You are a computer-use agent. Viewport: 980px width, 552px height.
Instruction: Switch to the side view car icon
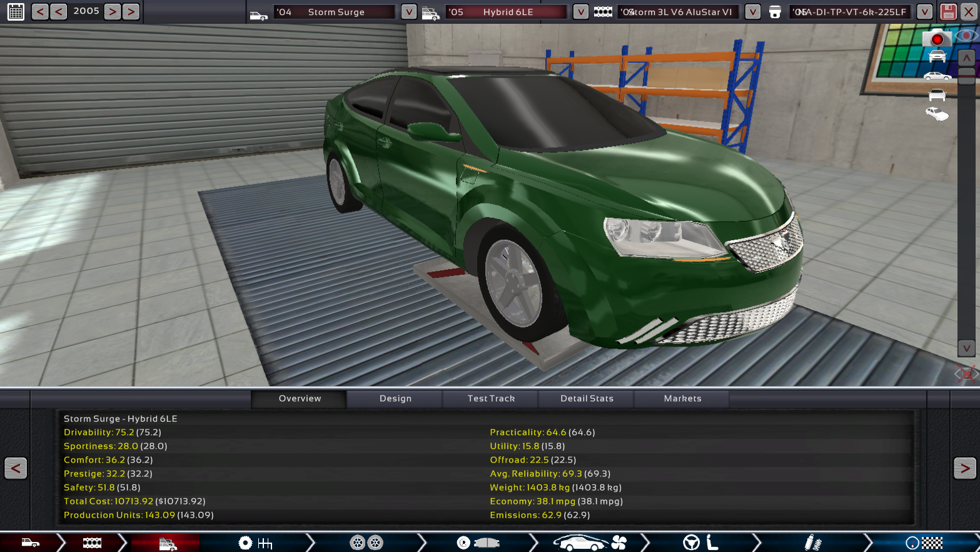936,76
